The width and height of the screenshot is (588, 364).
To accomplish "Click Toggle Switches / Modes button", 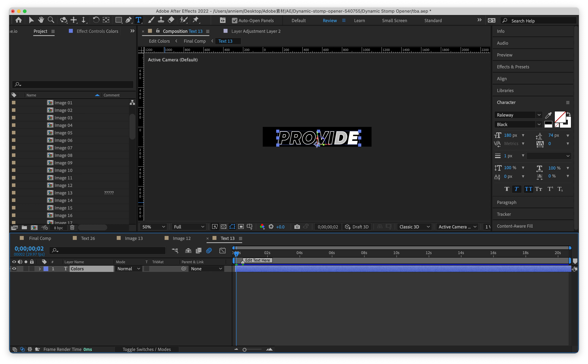I will tap(147, 349).
